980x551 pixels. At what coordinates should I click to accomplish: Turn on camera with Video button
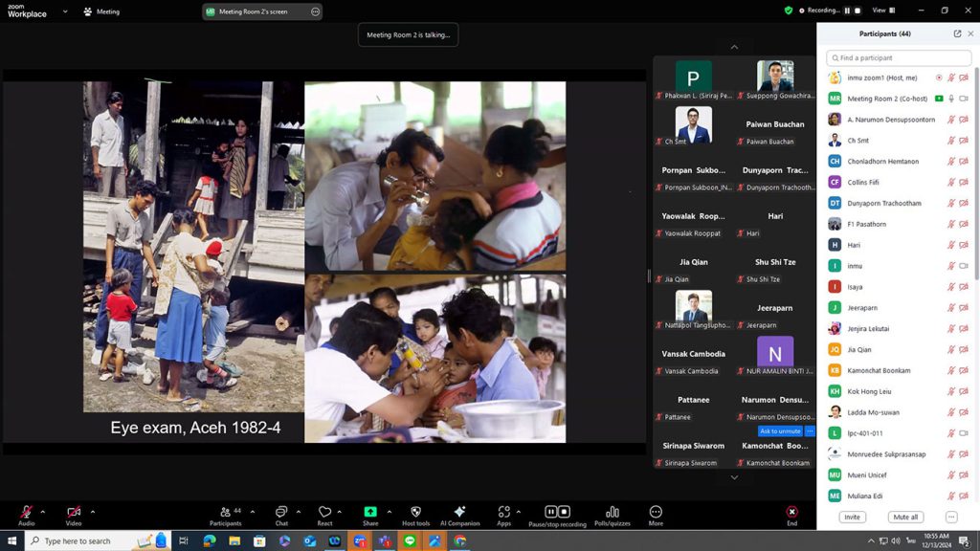click(74, 512)
